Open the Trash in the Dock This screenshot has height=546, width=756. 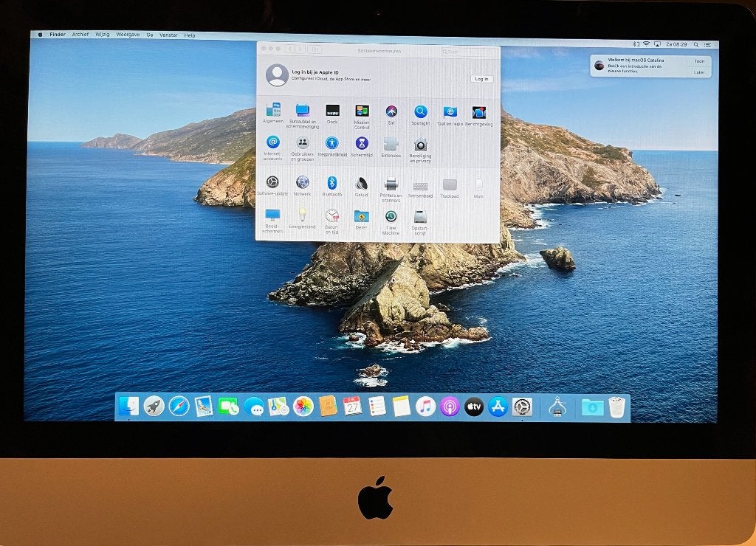[616, 408]
